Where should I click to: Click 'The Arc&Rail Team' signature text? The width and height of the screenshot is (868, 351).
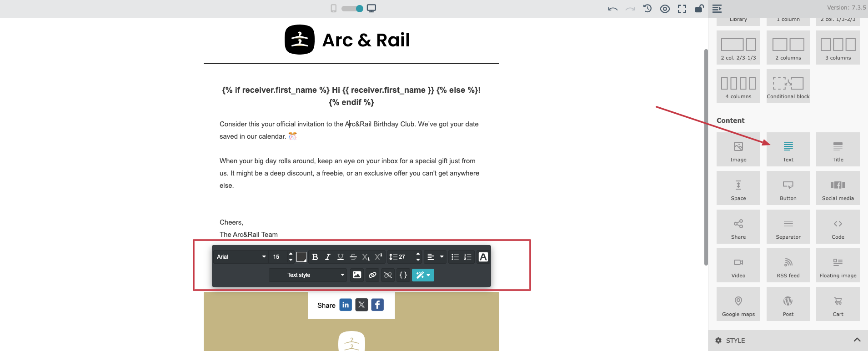[249, 235]
